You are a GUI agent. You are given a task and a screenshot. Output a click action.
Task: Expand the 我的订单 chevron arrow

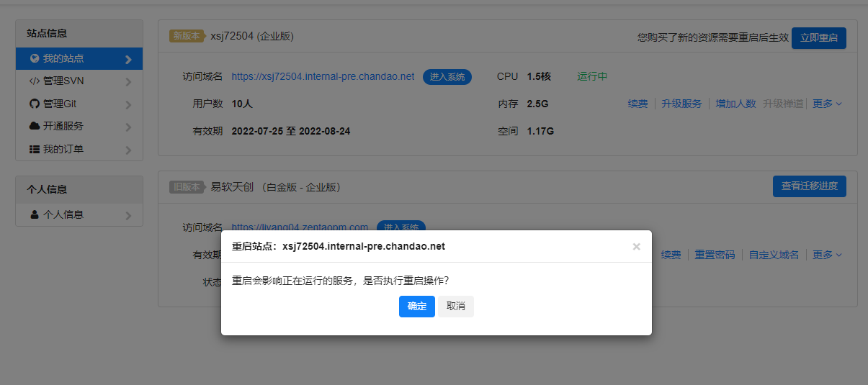point(128,150)
